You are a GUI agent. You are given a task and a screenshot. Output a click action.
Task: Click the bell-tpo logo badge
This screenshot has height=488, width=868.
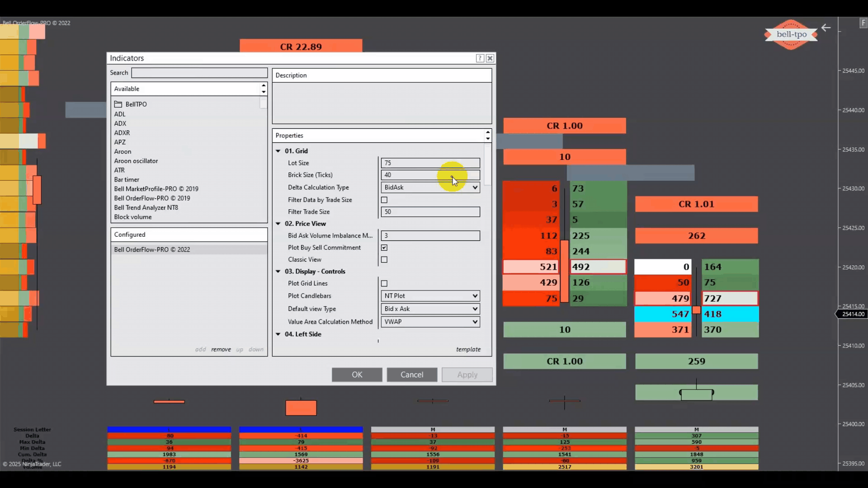tap(791, 34)
